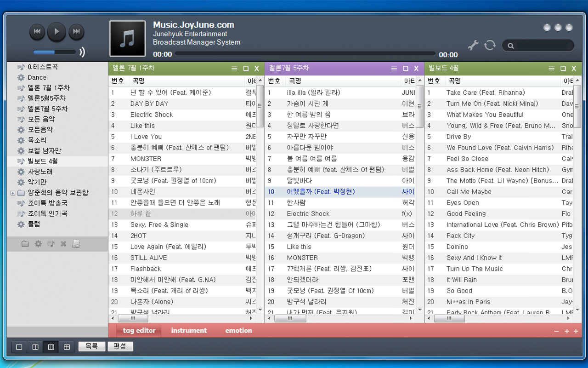Switch to the emotion tab
This screenshot has height=368, width=588.
point(238,330)
